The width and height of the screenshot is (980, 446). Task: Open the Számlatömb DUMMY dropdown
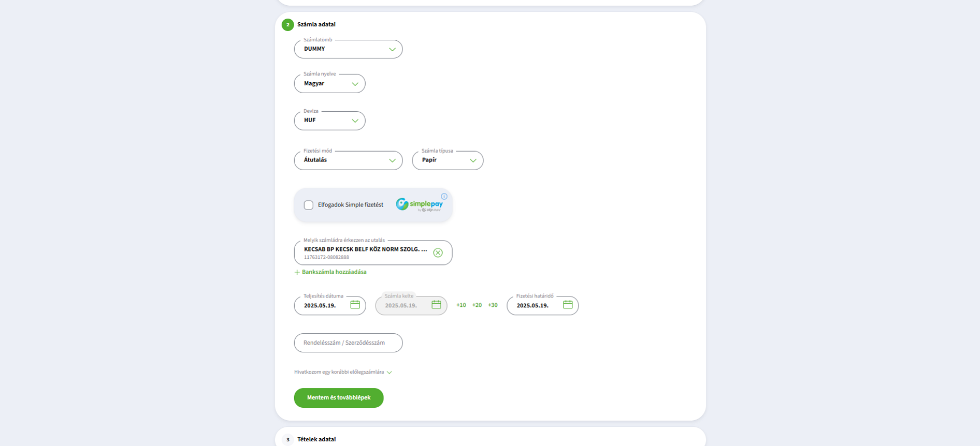pos(348,49)
